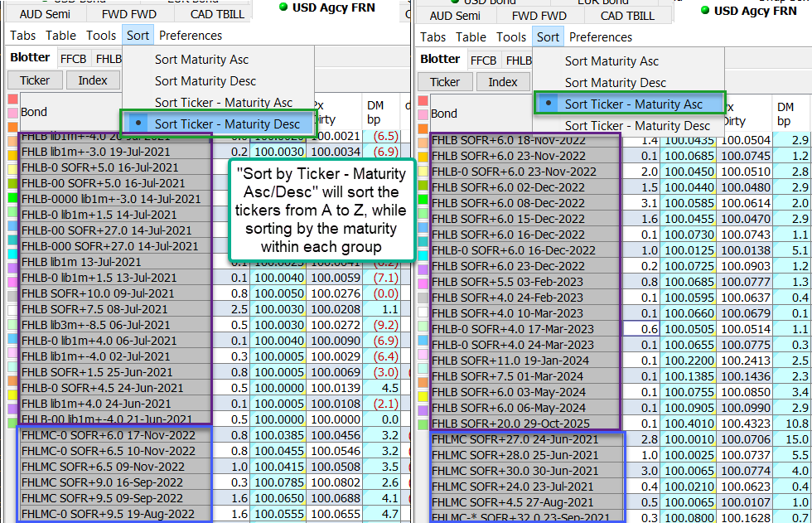This screenshot has height=523, width=812.
Task: Select the yellow swatch beside FHLB lib1m+-3.0 19-Jul-2021 row
Action: click(x=13, y=154)
